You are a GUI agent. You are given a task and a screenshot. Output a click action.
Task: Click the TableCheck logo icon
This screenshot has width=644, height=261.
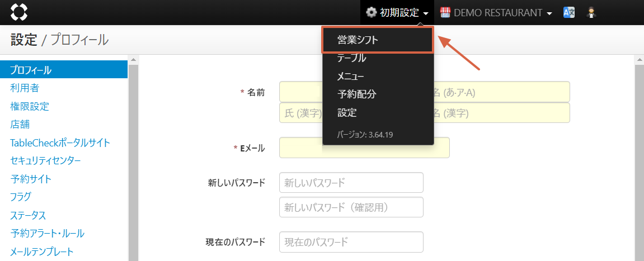pos(19,12)
